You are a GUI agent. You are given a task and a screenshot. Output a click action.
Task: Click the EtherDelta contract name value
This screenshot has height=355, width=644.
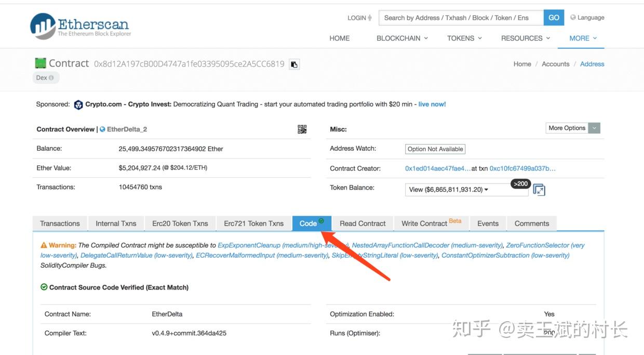[x=167, y=314]
